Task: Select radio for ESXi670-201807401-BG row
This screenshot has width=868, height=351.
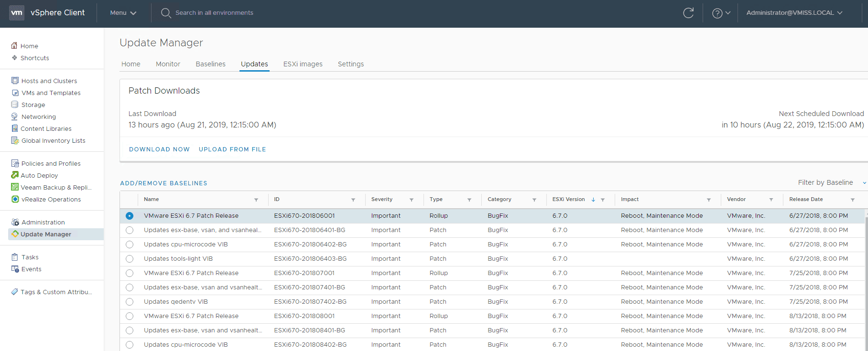Action: pyautogui.click(x=130, y=287)
